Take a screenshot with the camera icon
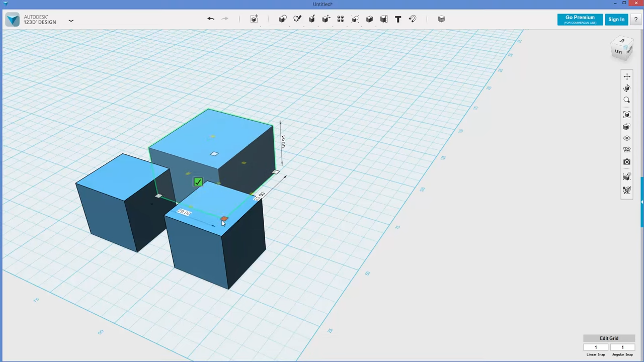 tap(627, 162)
